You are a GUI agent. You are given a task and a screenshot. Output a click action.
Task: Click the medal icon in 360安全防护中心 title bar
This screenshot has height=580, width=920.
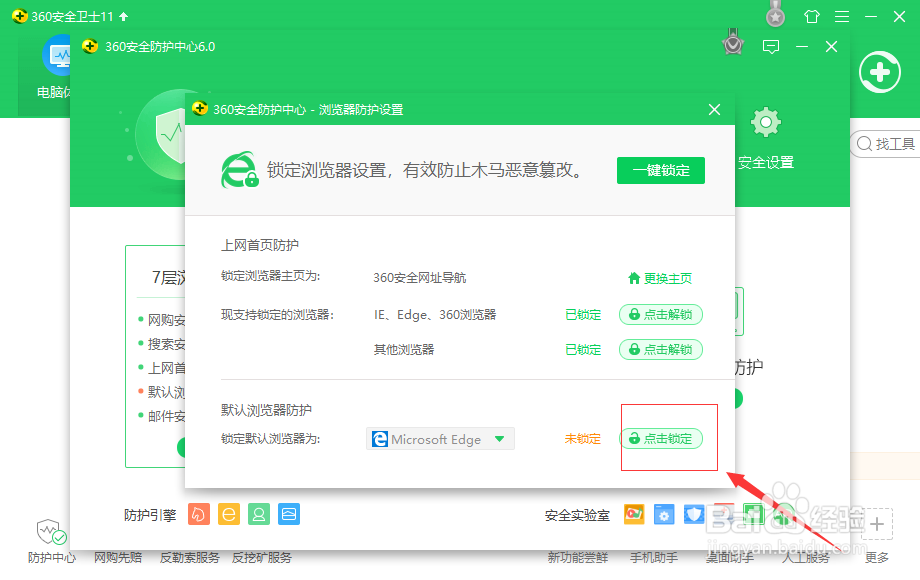coord(733,43)
